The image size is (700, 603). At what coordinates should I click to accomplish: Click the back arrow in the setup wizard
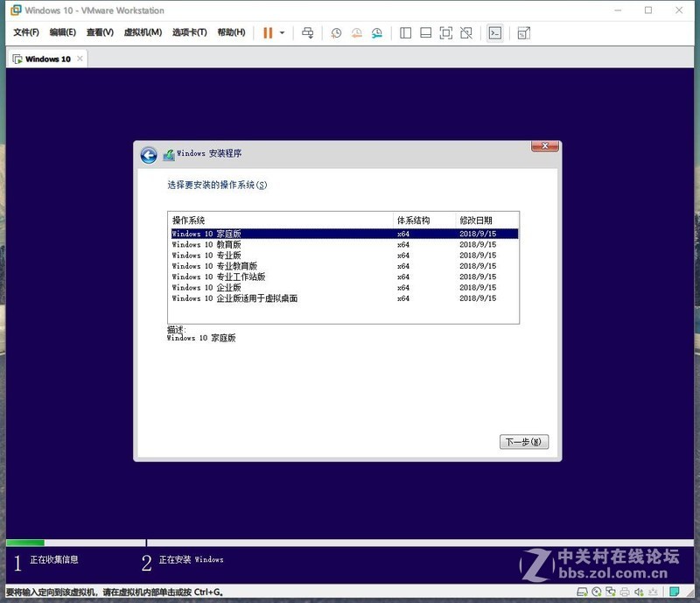pos(149,153)
